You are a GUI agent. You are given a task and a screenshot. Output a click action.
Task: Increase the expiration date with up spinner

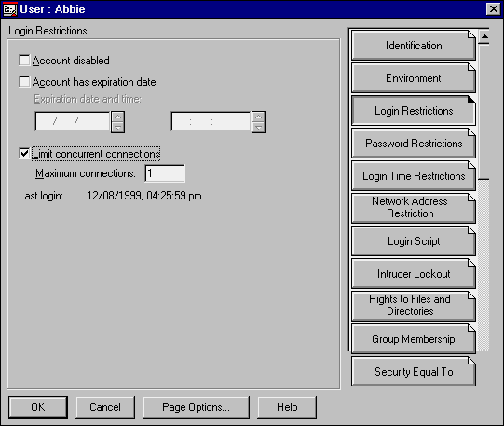click(118, 117)
